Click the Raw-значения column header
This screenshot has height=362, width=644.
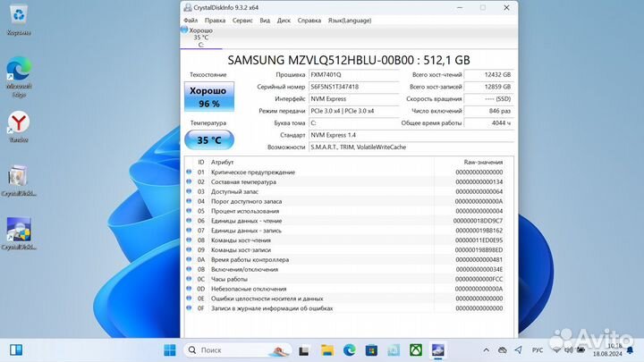pos(483,162)
